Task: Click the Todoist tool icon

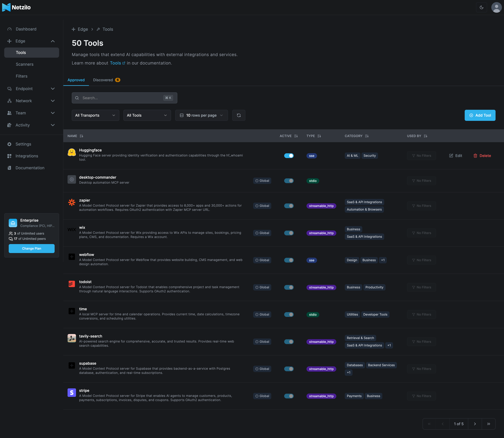Action: pyautogui.click(x=72, y=284)
